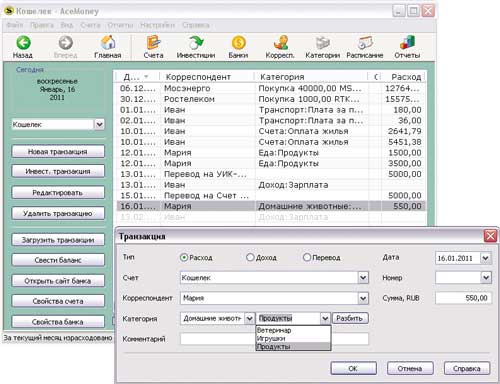Expand the Номер dropdown
Viewport: 500px width, 384px height.
486,277
